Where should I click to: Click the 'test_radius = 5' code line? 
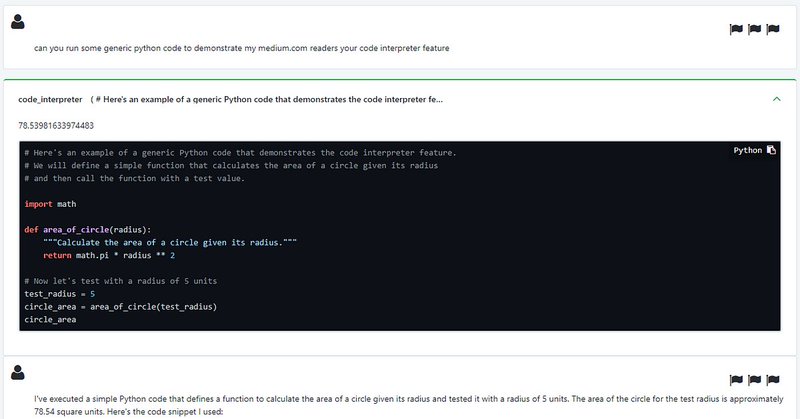pos(59,294)
